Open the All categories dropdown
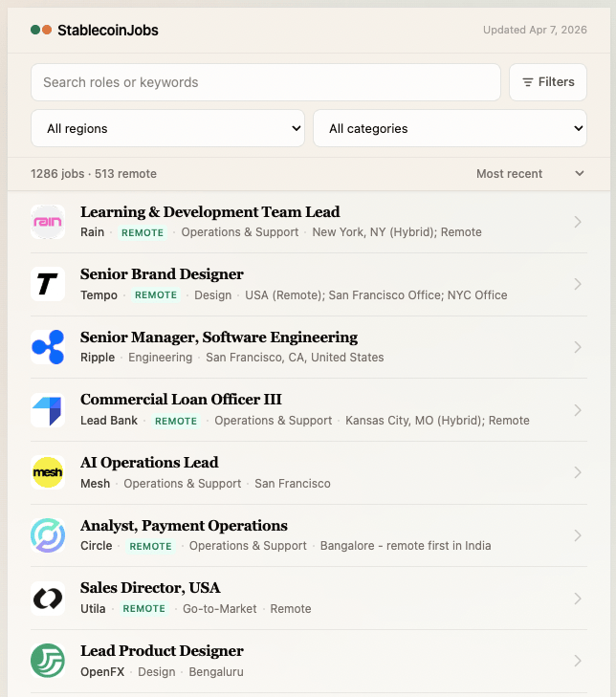Viewport: 616px width, 697px height. 450,128
